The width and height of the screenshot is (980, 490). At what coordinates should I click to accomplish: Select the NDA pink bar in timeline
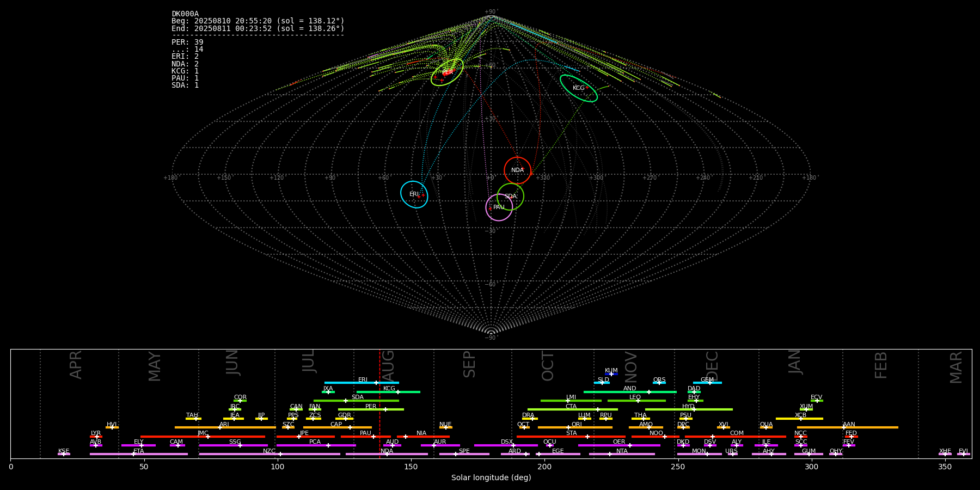(x=387, y=454)
